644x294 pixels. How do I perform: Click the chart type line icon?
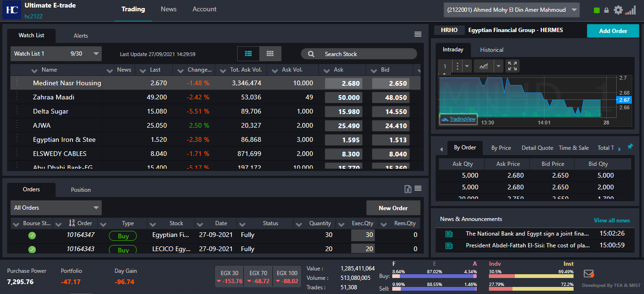pos(484,66)
